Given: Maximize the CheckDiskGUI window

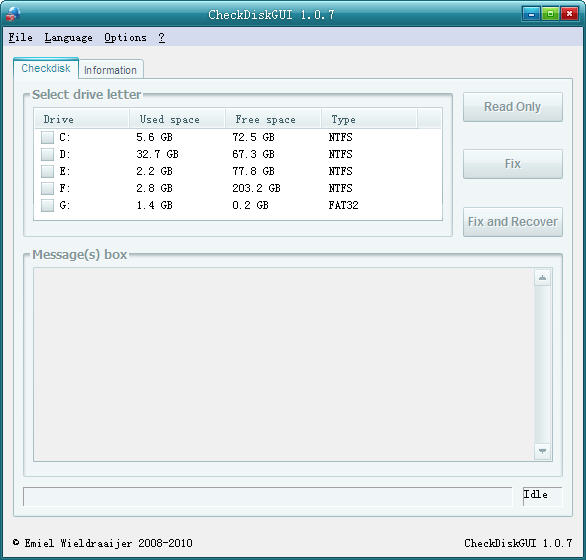Looking at the screenshot, I should click(550, 14).
